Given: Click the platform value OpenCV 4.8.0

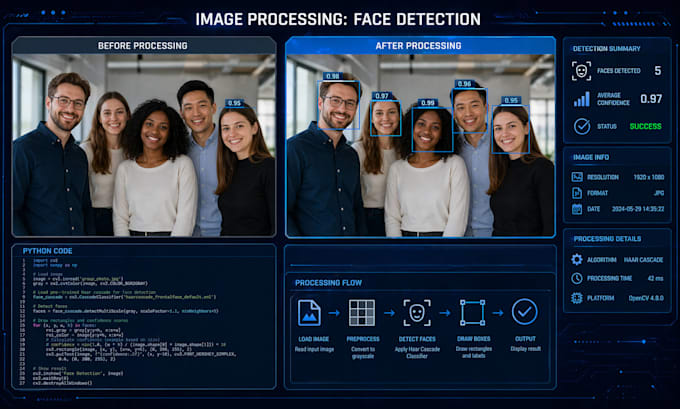Looking at the screenshot, I should coord(646,298).
